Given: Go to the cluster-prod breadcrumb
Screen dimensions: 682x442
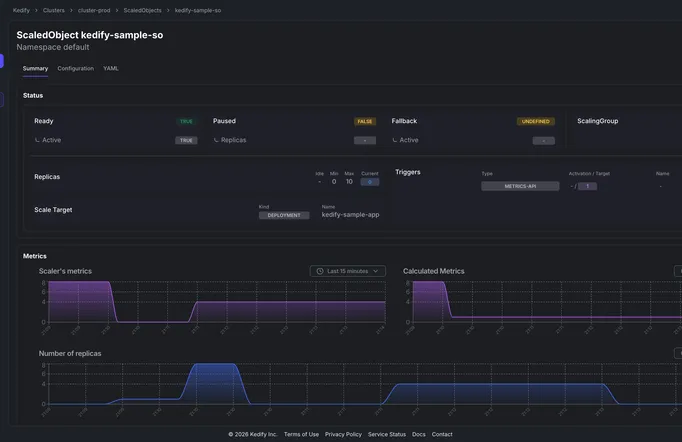Looking at the screenshot, I should pos(94,10).
